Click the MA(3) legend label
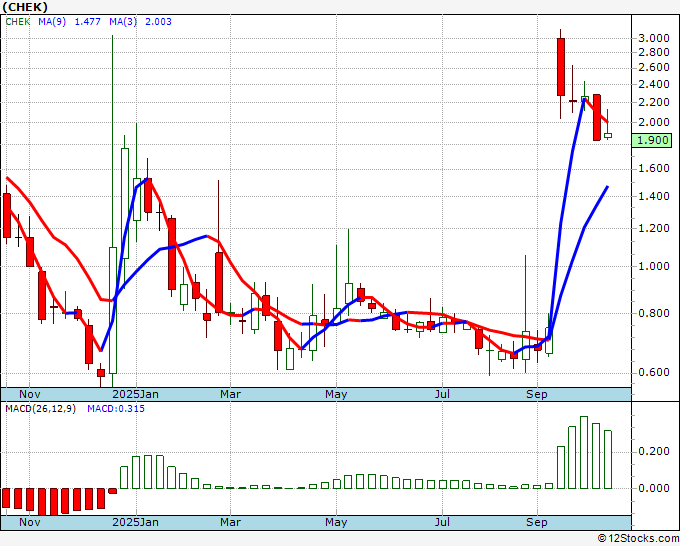 123,22
